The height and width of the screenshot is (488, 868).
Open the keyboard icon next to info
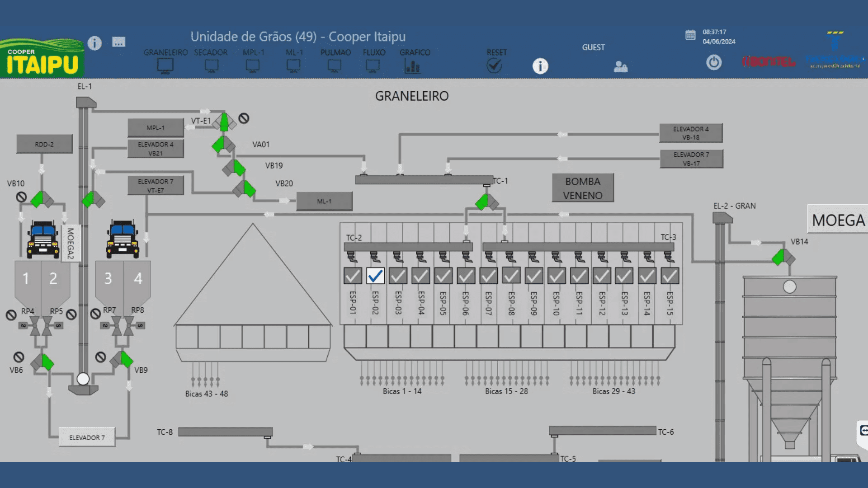(118, 42)
